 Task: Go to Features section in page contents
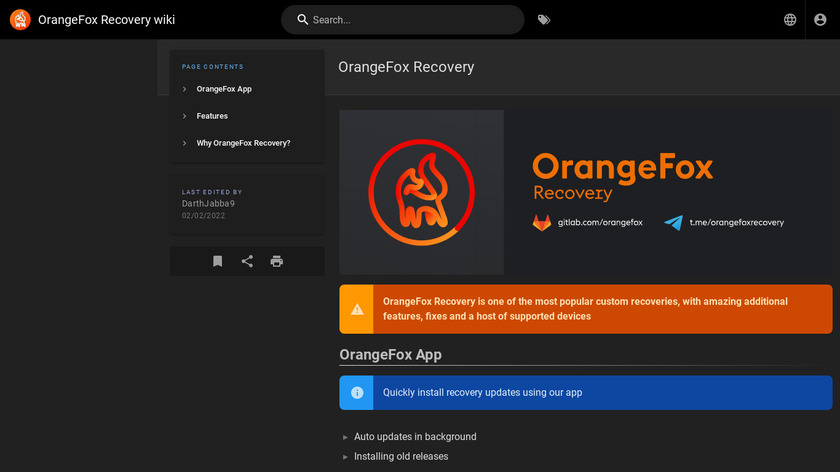pos(212,116)
